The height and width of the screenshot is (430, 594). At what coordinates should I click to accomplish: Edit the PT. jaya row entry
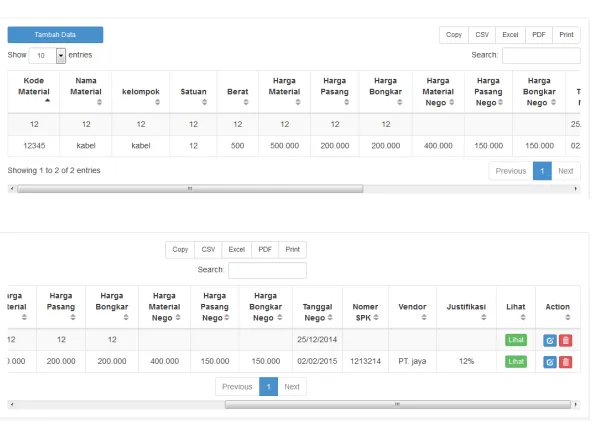(x=550, y=362)
